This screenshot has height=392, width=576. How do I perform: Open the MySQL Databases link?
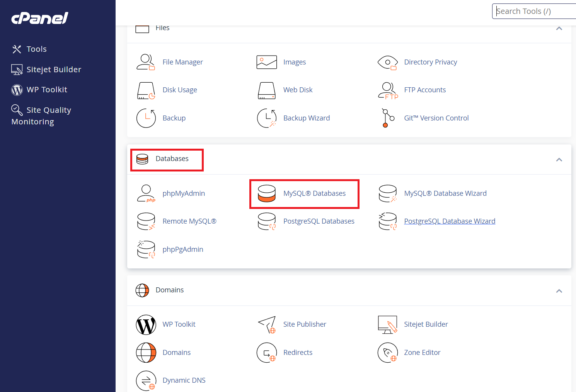point(315,193)
